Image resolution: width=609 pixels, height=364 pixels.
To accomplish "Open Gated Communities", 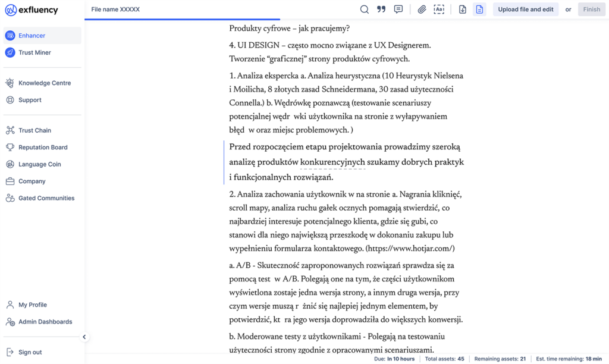I will 46,198.
